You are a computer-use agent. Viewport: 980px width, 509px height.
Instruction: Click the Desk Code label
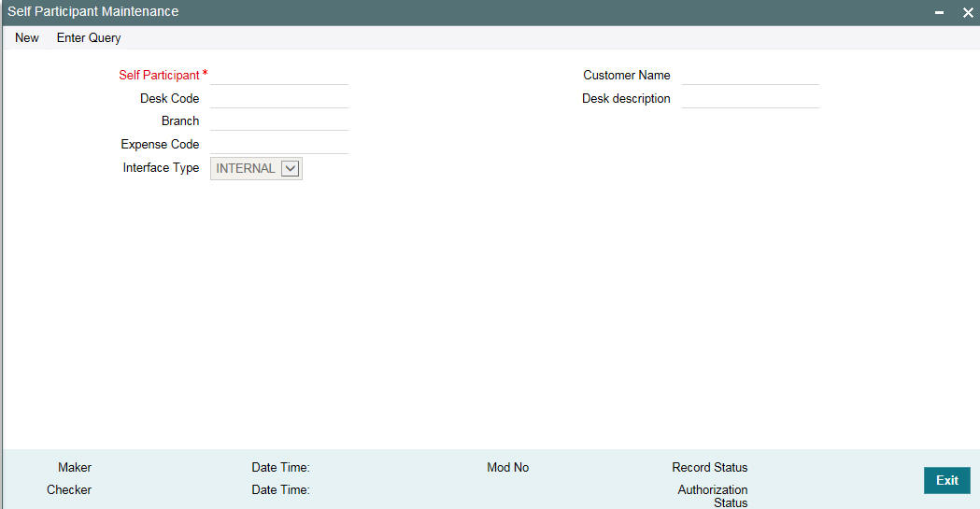click(x=169, y=99)
